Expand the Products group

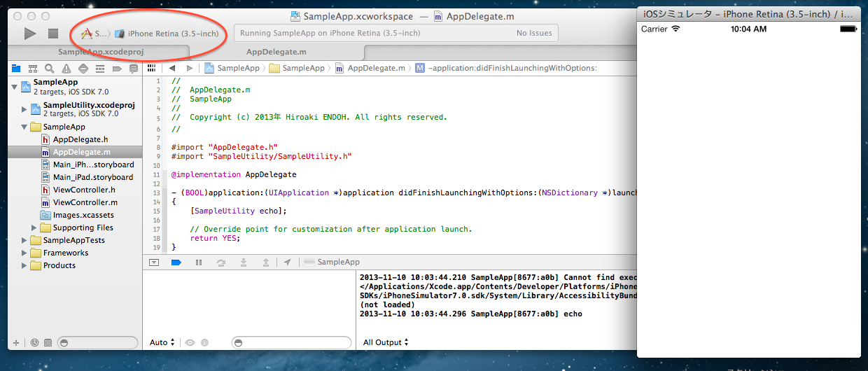[24, 265]
